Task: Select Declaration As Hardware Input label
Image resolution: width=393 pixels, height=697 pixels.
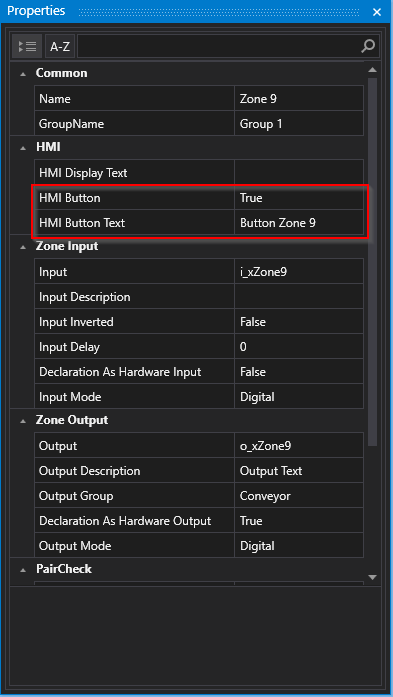Action: [x=120, y=371]
